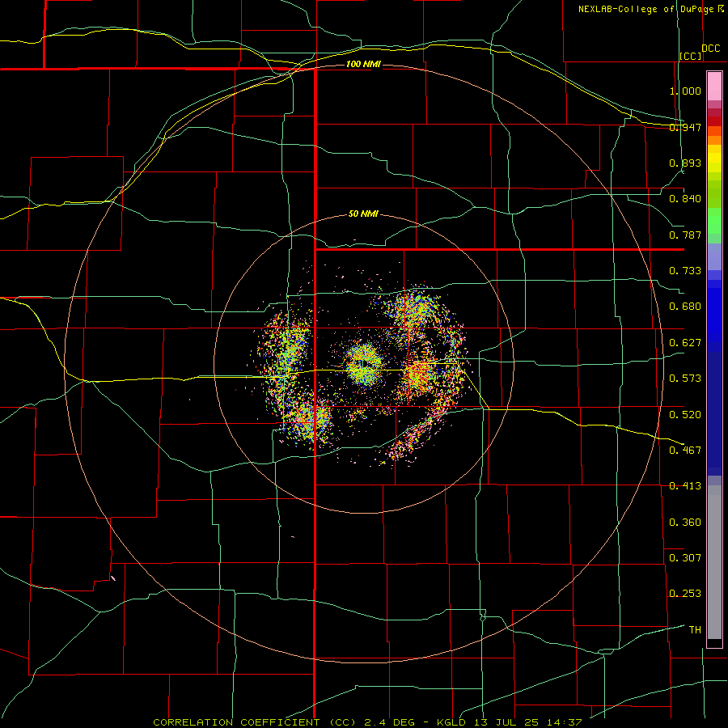Select the 0.787 scale value
Viewport: 728px width, 728px height.
(685, 235)
